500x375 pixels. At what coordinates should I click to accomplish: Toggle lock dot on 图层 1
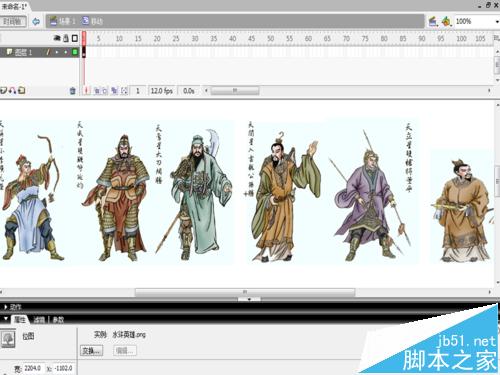coord(66,52)
